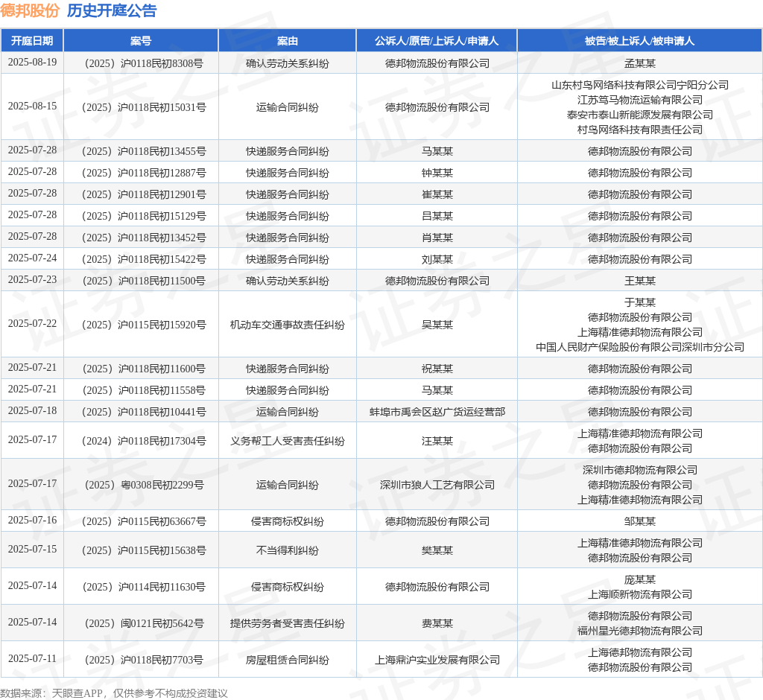Screen dimensions: 763x700
Task: Click plaintiff 费某某
Action: [x=437, y=623]
